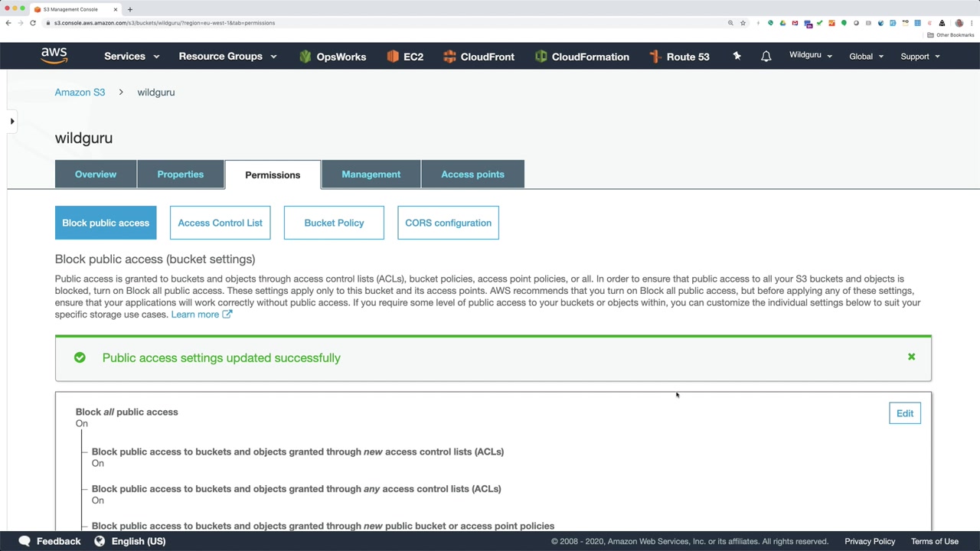Expand the Resource Groups dropdown
The image size is (980, 551).
tap(227, 57)
